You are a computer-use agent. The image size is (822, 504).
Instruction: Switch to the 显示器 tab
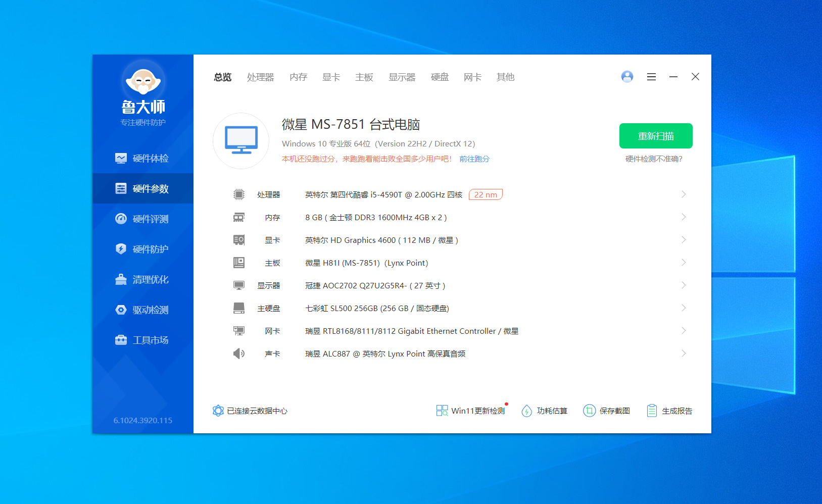402,77
